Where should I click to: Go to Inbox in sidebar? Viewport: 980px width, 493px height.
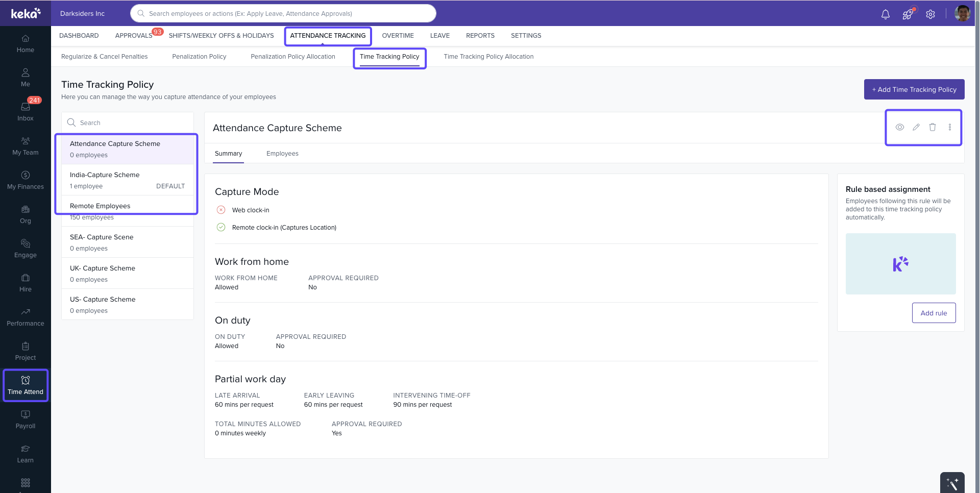[x=26, y=111]
